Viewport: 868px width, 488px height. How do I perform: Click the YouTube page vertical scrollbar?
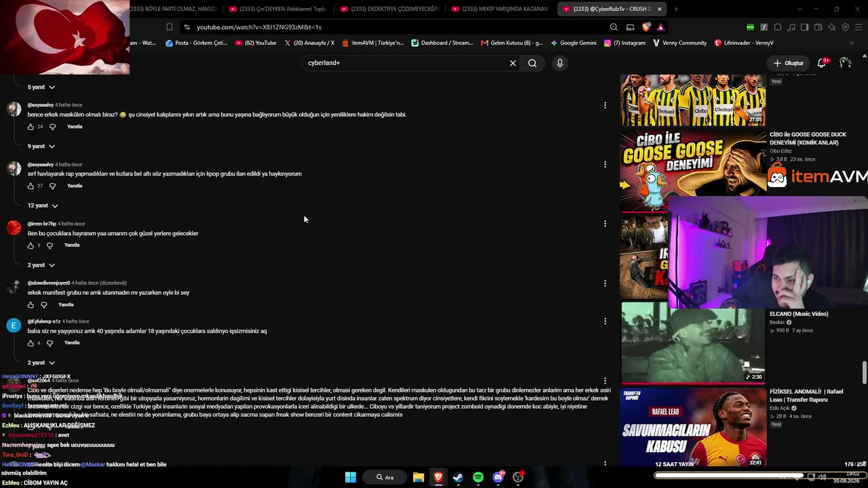864,372
